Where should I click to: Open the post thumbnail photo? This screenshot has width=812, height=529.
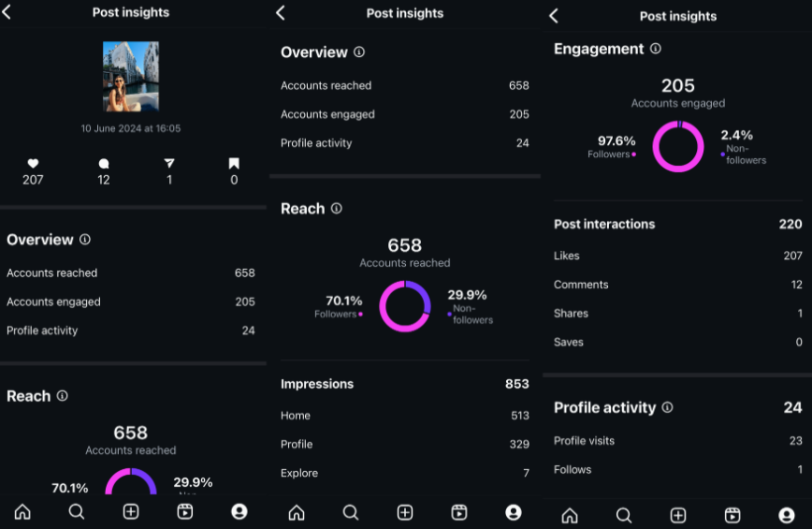point(131,77)
